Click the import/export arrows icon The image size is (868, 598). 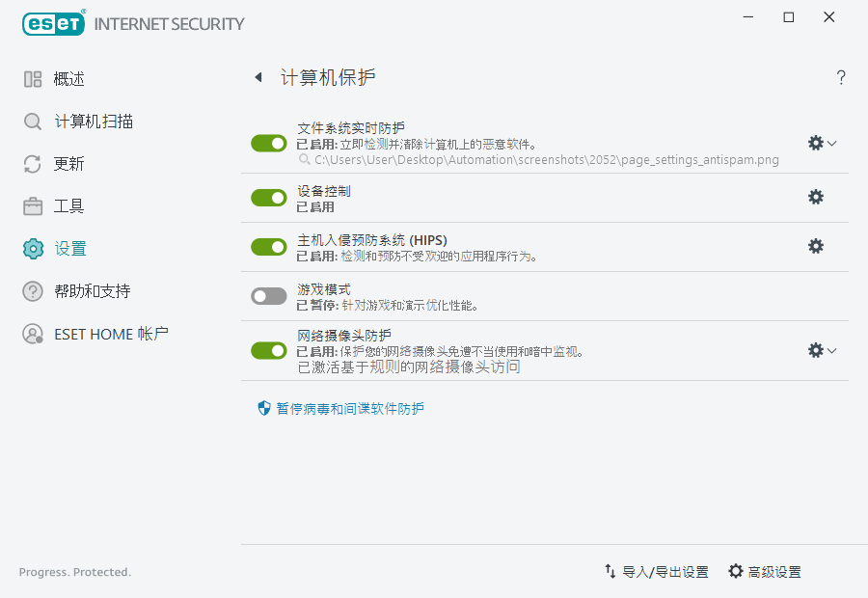pyautogui.click(x=610, y=571)
